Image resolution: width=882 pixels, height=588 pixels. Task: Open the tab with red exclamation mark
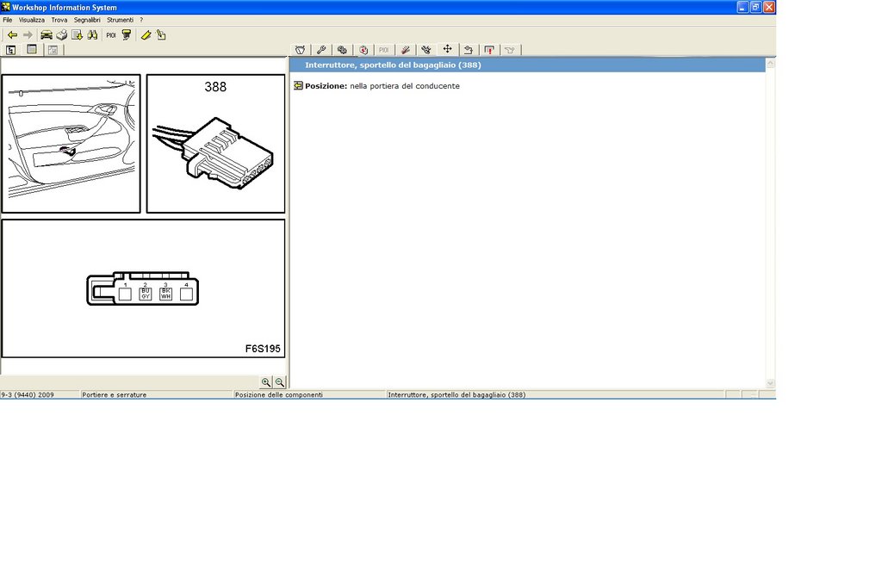489,50
